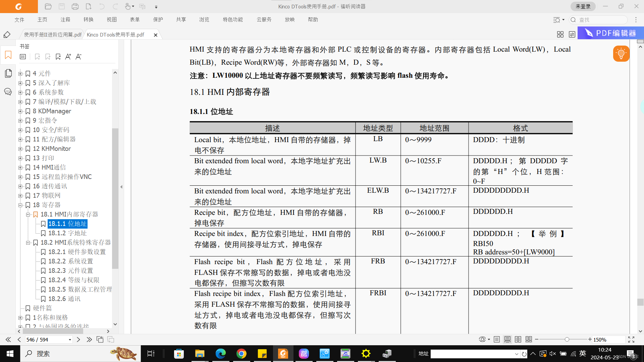This screenshot has height=362, width=644.
Task: Click the orange lightbulb tips icon
Action: 621,54
